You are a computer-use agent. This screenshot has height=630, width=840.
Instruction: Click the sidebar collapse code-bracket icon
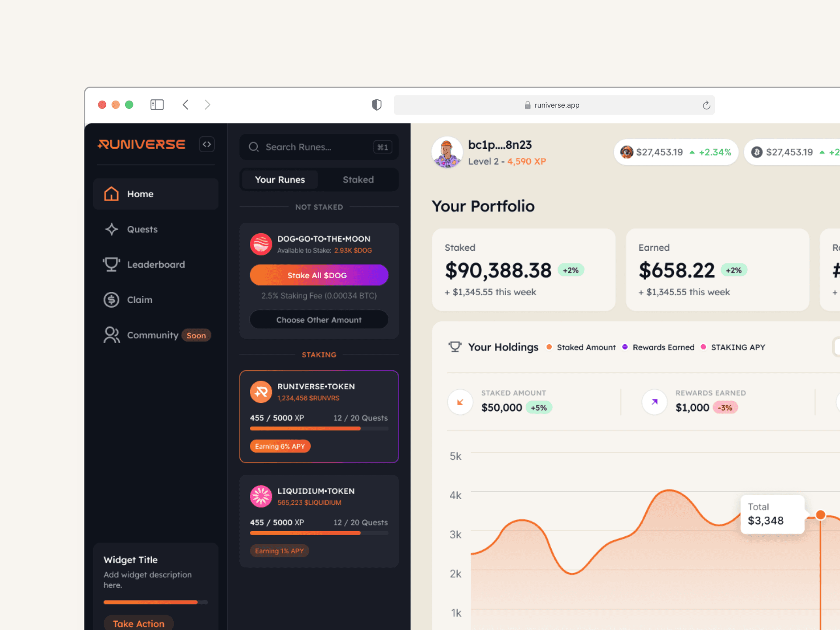[206, 144]
